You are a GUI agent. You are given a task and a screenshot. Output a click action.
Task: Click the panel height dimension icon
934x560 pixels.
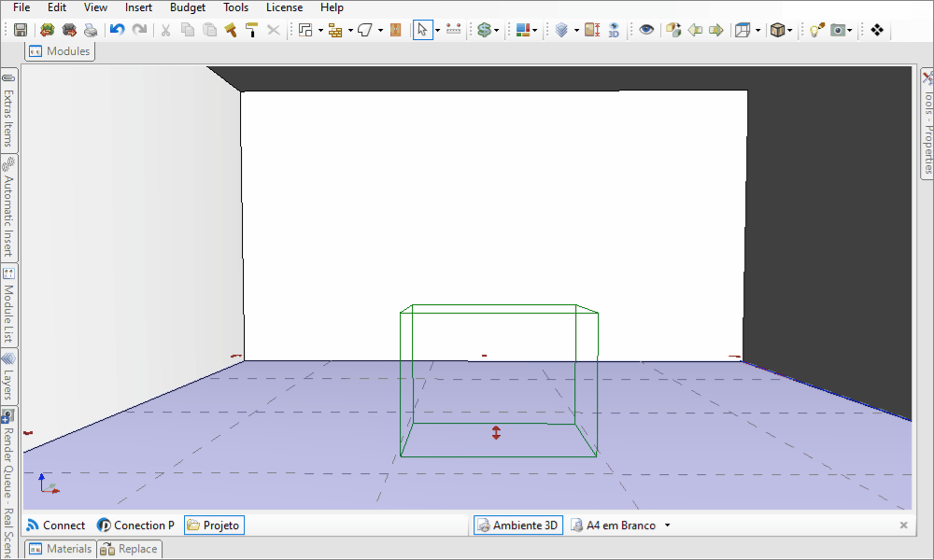pos(592,30)
